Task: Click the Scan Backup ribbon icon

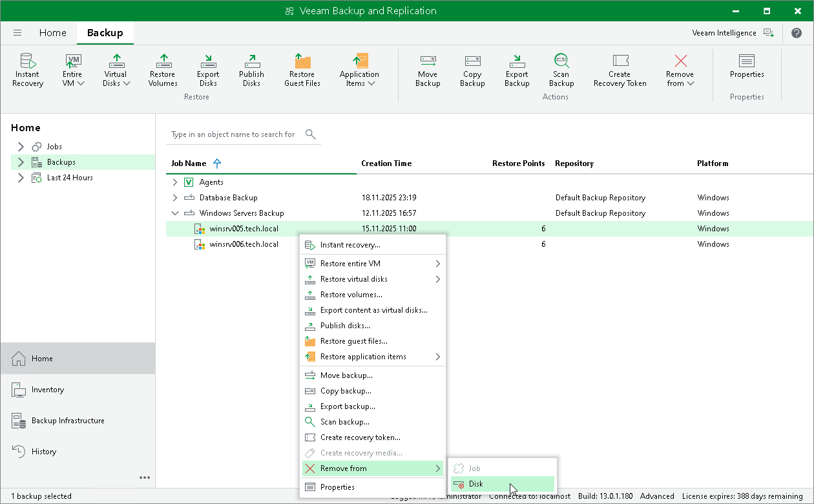Action: [561, 70]
